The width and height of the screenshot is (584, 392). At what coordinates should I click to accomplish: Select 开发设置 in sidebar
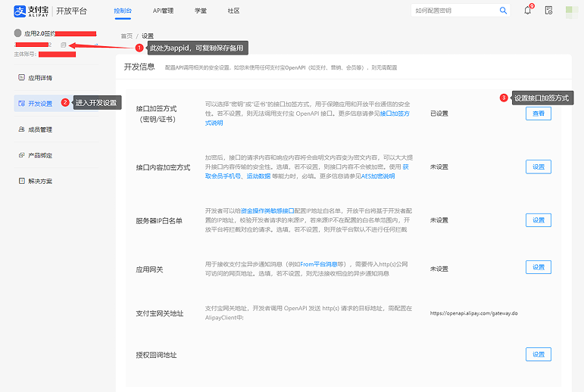pyautogui.click(x=39, y=104)
